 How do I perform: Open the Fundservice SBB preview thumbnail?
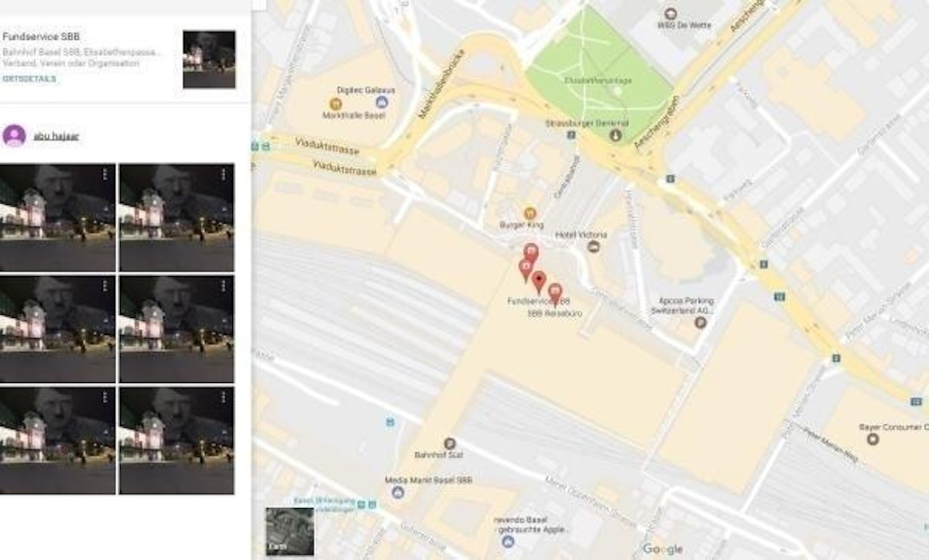209,60
